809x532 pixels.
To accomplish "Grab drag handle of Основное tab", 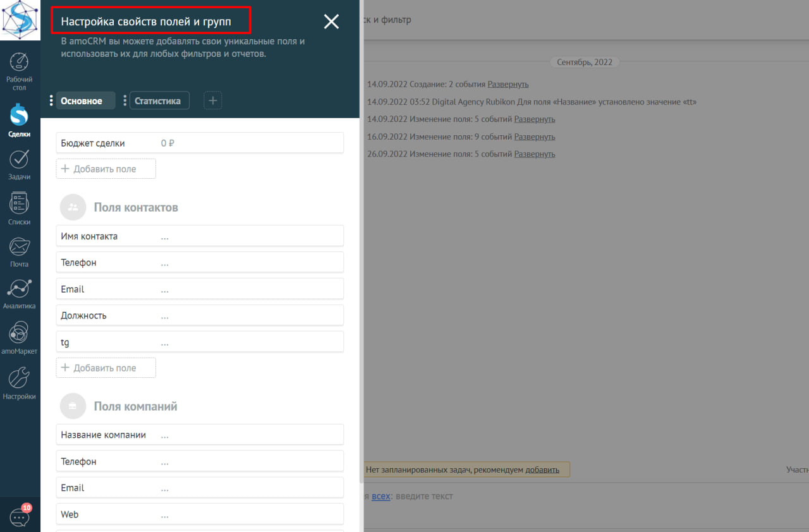I will (51, 100).
